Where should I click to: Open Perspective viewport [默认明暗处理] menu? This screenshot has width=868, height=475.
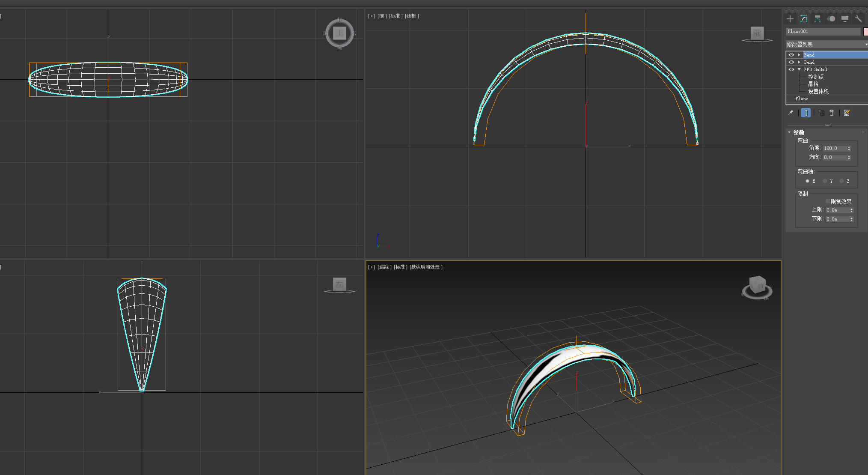[426, 267]
